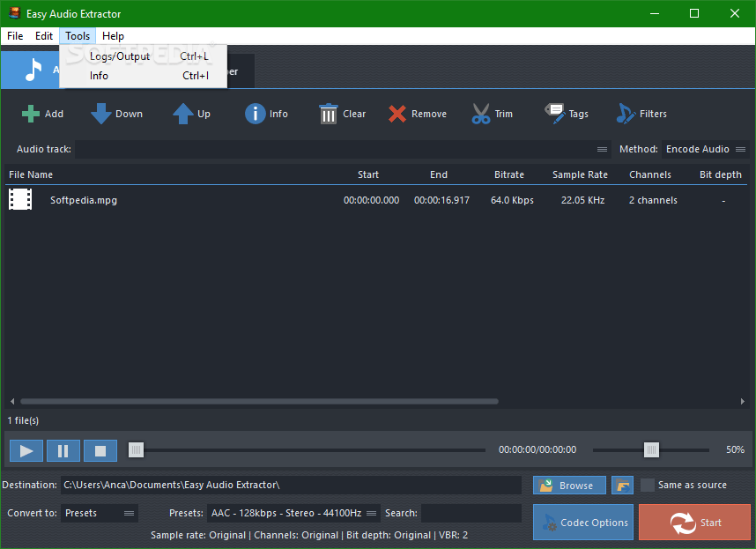Image resolution: width=756 pixels, height=549 pixels.
Task: Select Logs/Output from the Tools menu
Action: [x=119, y=56]
